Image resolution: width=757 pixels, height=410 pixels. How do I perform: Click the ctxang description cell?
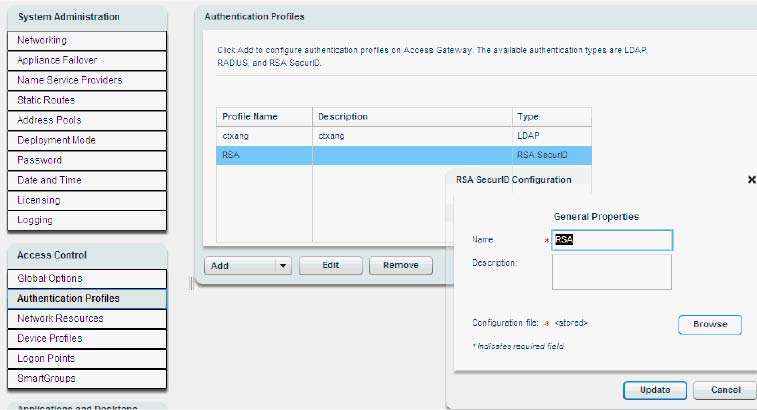412,136
